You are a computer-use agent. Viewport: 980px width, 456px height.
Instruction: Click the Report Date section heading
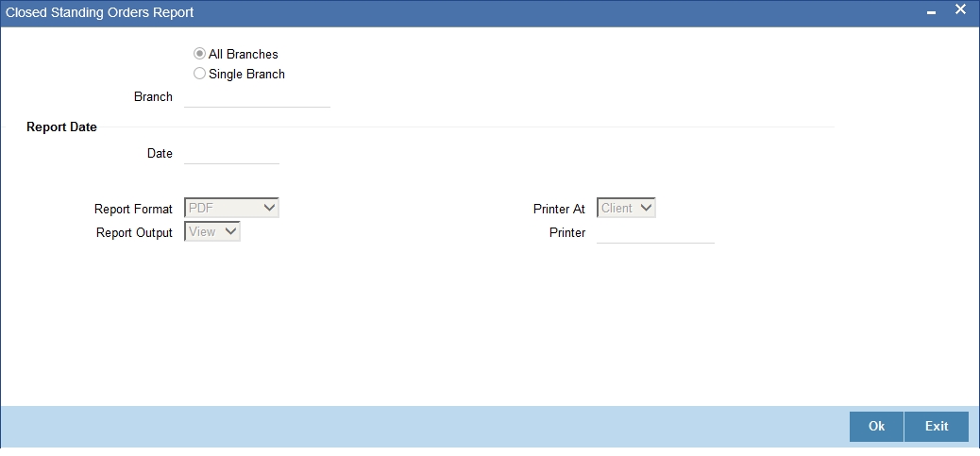tap(62, 127)
